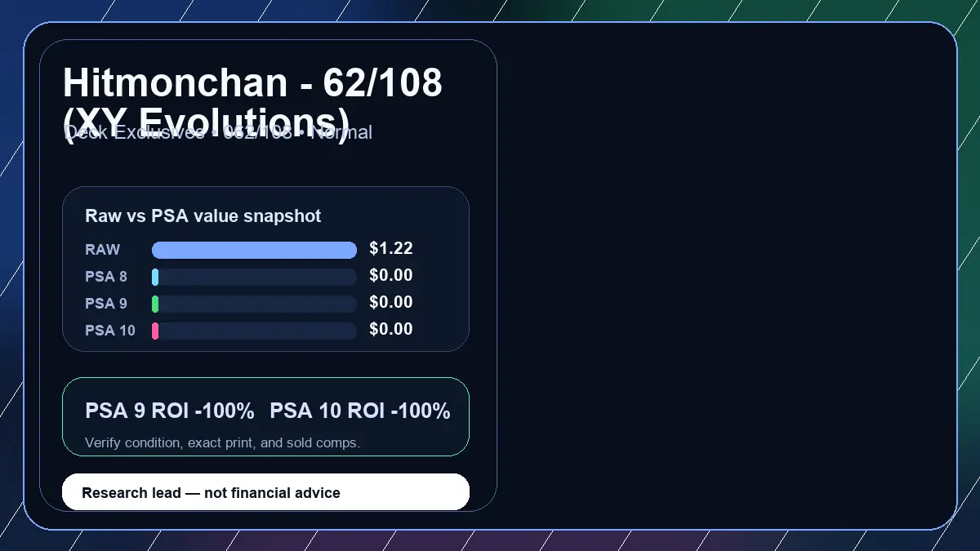The image size is (980, 551).
Task: Select the Deck Exclusives subtitle text
Action: pyautogui.click(x=218, y=132)
